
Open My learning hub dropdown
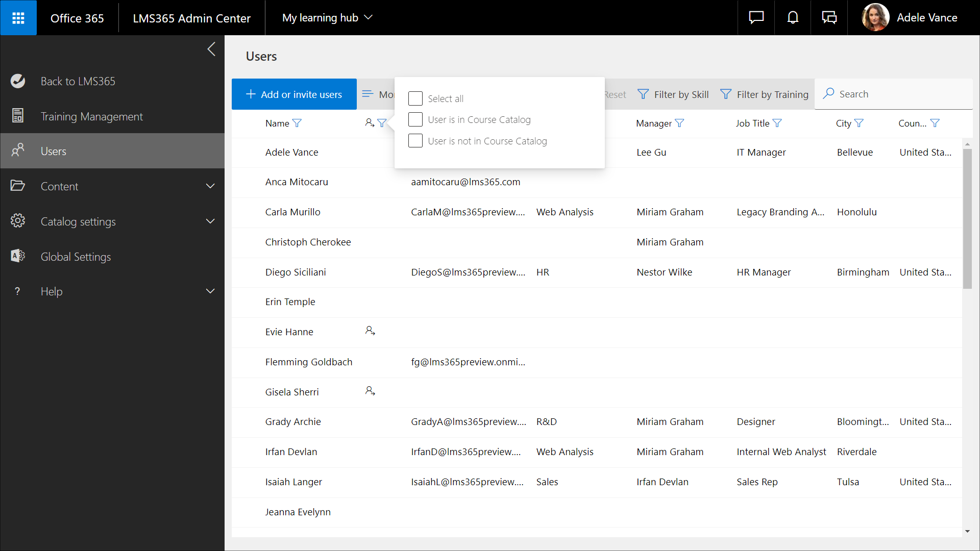(327, 18)
